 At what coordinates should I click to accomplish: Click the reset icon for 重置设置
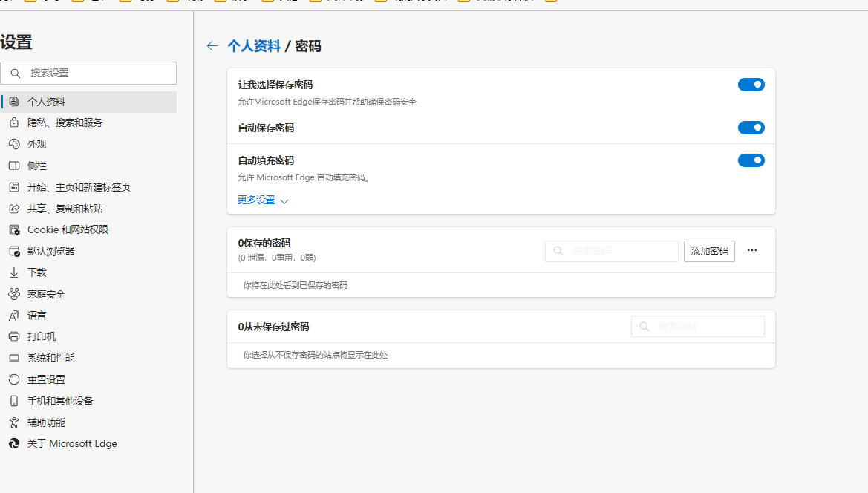(14, 379)
